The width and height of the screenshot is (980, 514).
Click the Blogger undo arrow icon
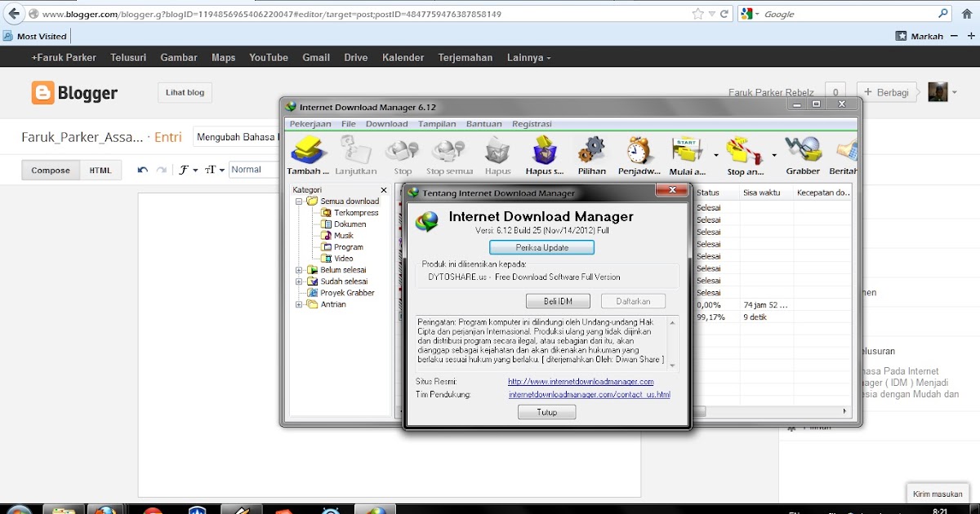(143, 170)
